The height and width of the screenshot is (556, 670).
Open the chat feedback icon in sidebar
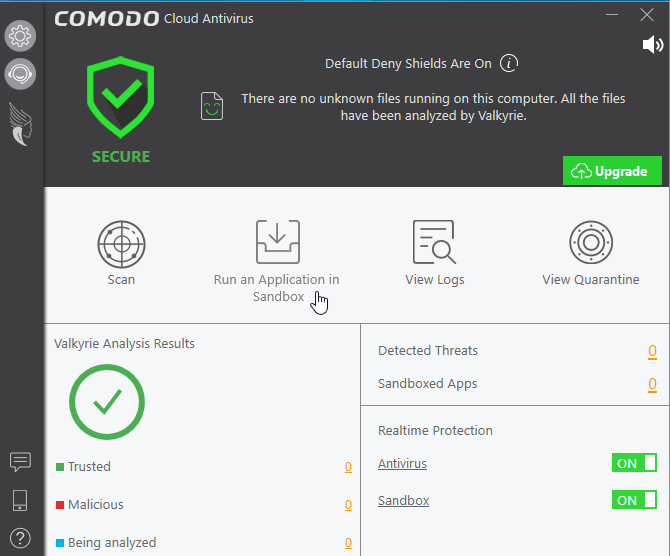click(x=20, y=462)
